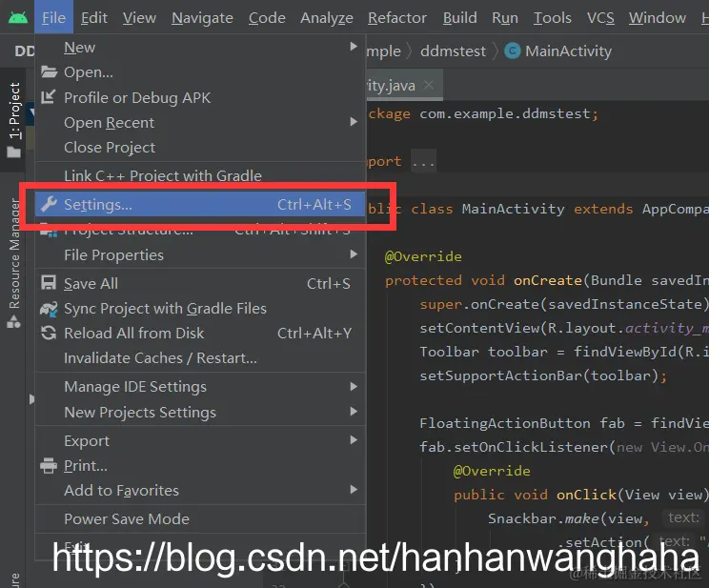The image size is (709, 588).
Task: Select Invalidate Caches / Restart...
Action: pos(200,357)
